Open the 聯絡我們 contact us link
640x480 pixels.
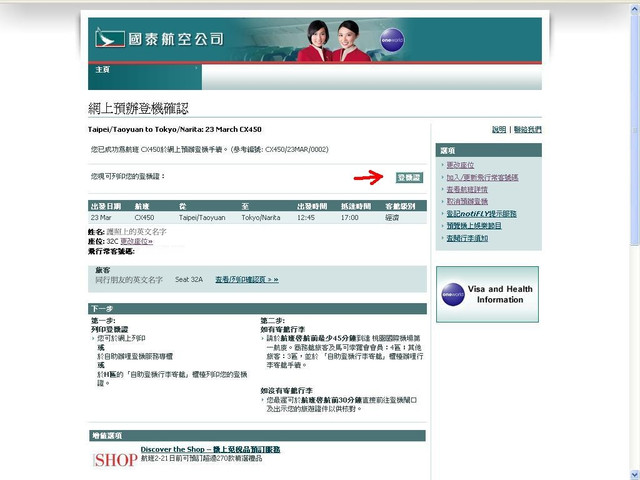(527, 129)
